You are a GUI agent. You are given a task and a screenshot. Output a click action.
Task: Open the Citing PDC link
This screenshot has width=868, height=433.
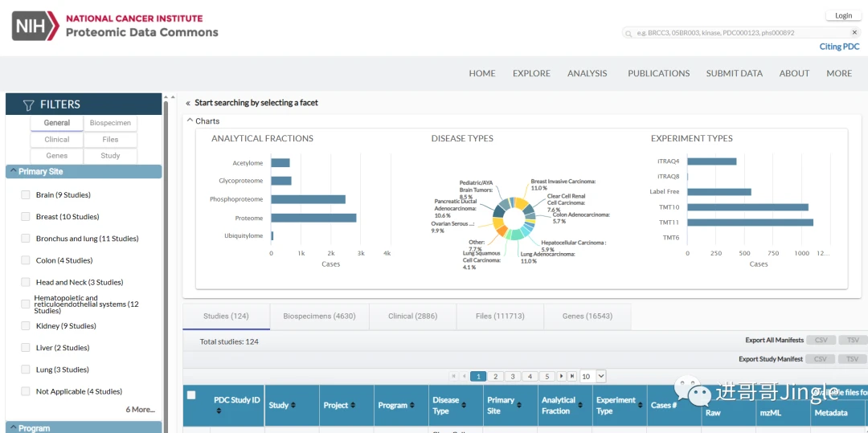[x=839, y=47]
